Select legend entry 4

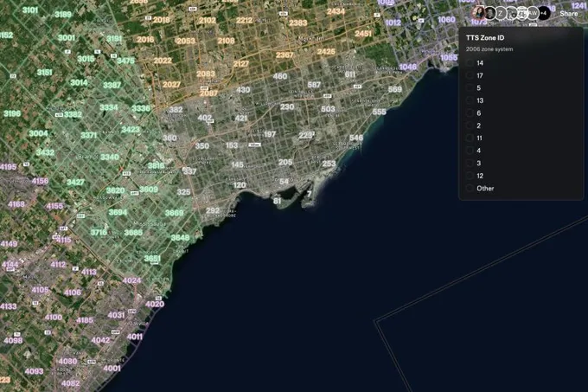473,151
